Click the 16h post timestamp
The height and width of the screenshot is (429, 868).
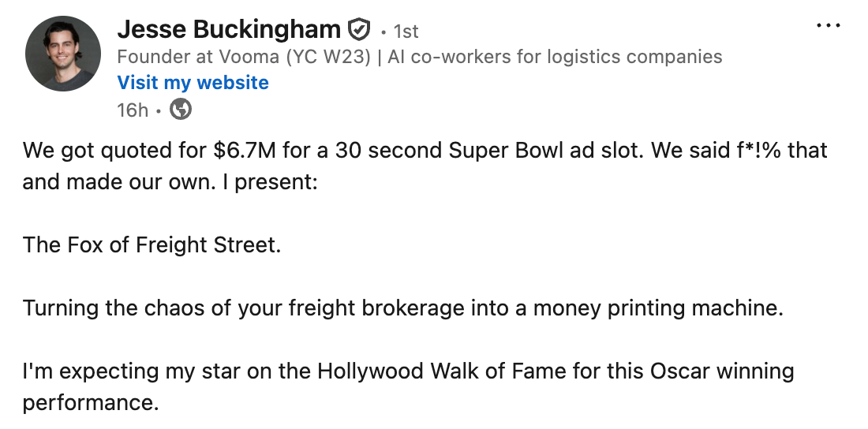[132, 110]
